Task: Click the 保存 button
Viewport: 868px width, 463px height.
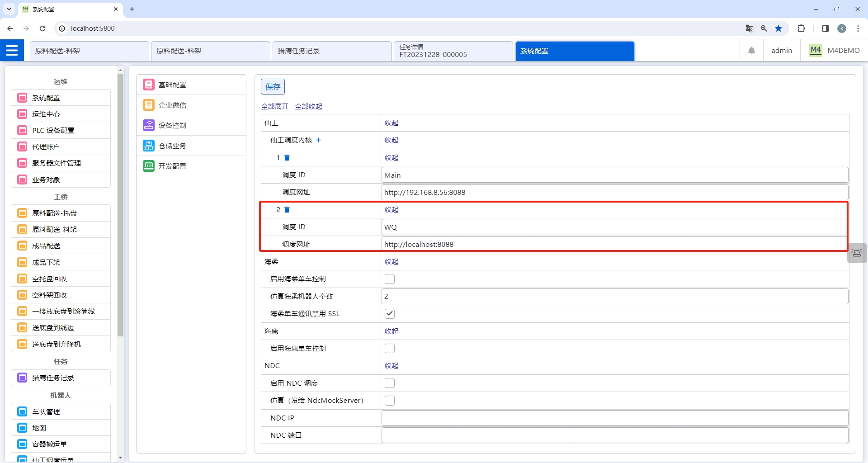Action: point(273,87)
